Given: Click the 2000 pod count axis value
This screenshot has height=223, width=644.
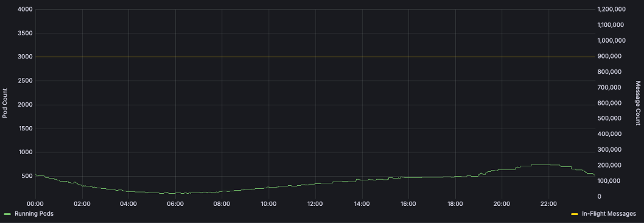Looking at the screenshot, I should [x=26, y=105].
